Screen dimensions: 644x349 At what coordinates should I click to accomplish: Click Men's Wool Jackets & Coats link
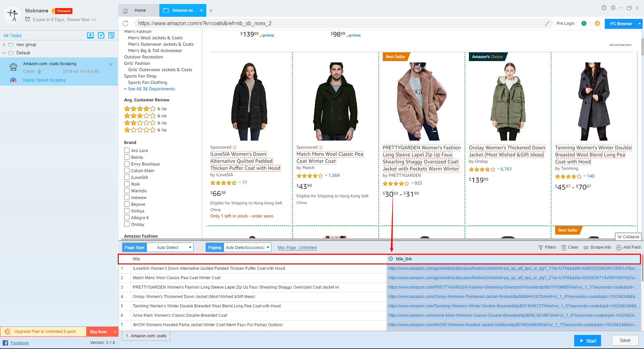click(x=155, y=38)
